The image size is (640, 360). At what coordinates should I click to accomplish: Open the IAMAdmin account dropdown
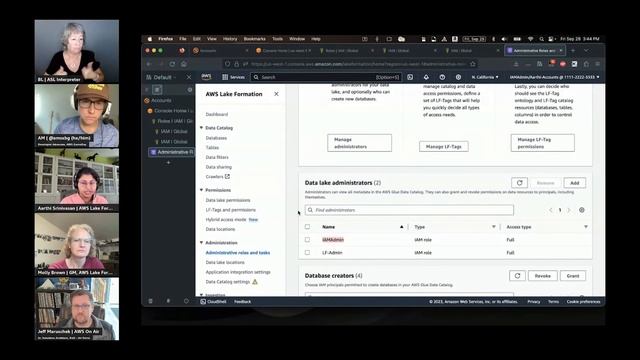pos(555,77)
